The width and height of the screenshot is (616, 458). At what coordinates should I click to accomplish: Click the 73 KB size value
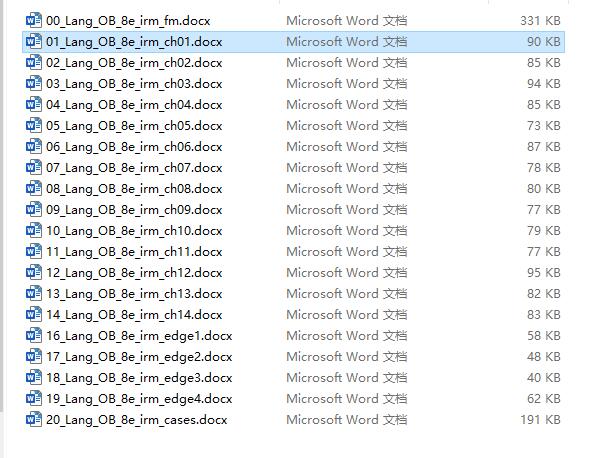coord(544,125)
